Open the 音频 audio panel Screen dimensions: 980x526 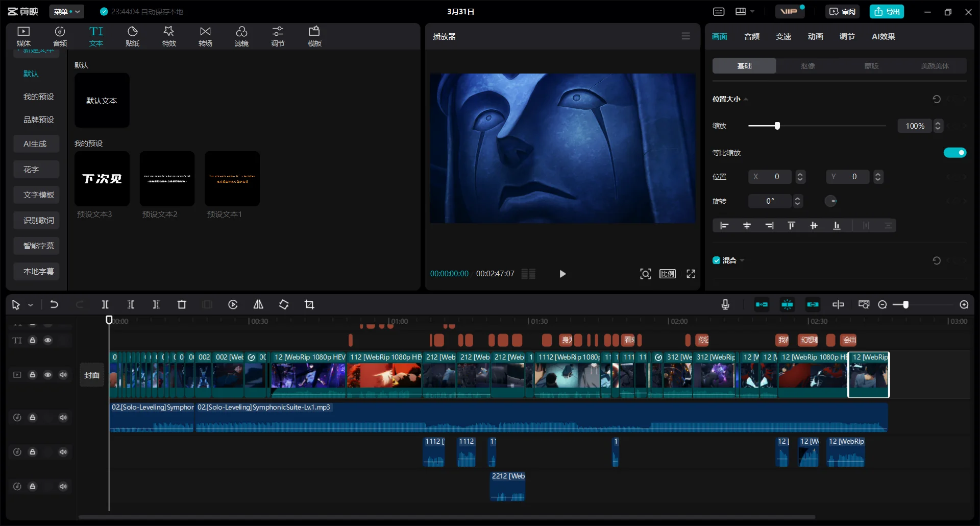click(60, 36)
